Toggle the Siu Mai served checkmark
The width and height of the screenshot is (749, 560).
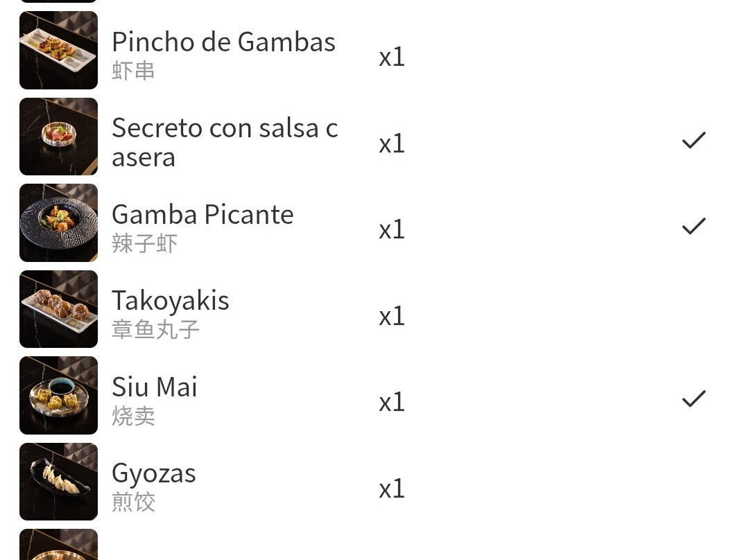click(693, 399)
